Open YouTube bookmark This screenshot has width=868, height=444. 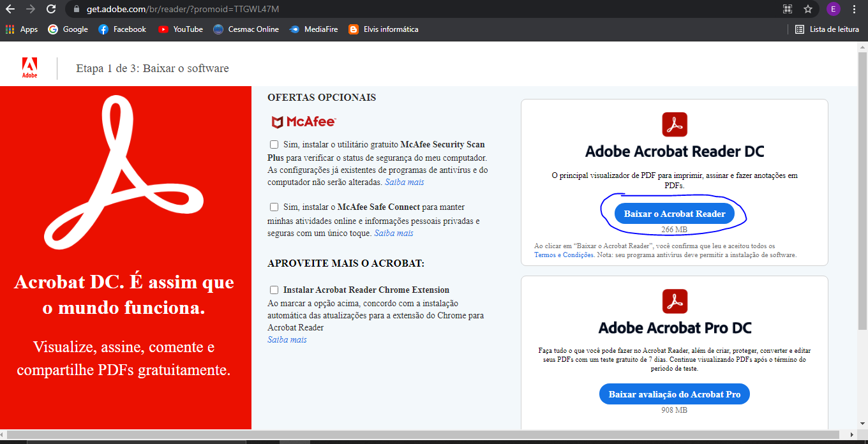[181, 29]
